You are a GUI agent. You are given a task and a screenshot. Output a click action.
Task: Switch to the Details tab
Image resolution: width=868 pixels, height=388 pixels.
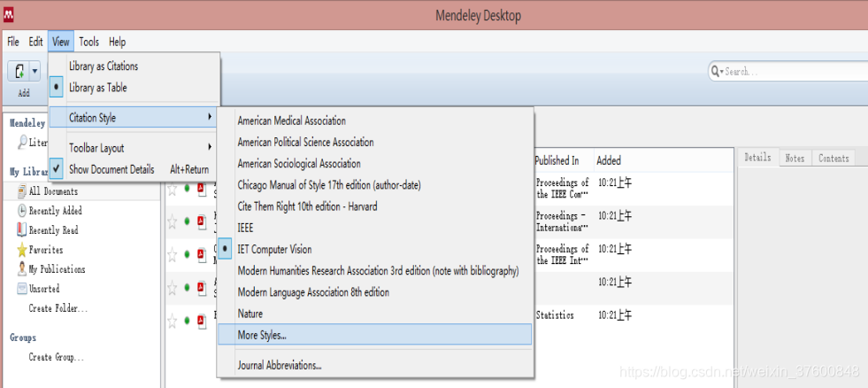757,158
